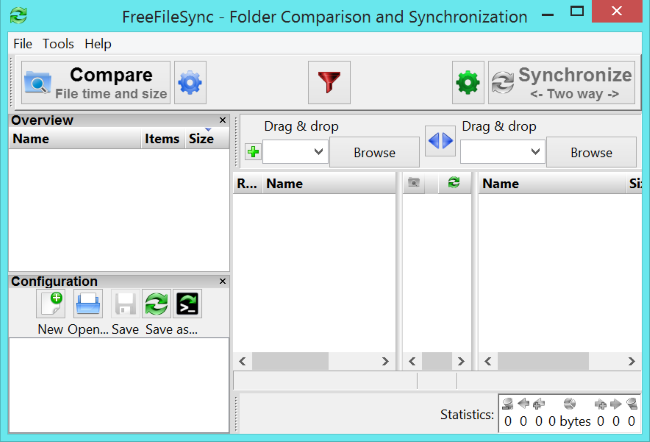Click left grid scrollbar right arrow
This screenshot has height=442, width=650.
tap(385, 361)
